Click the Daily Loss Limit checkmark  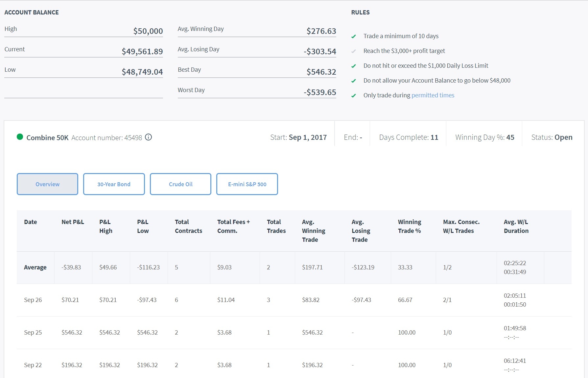(x=354, y=66)
